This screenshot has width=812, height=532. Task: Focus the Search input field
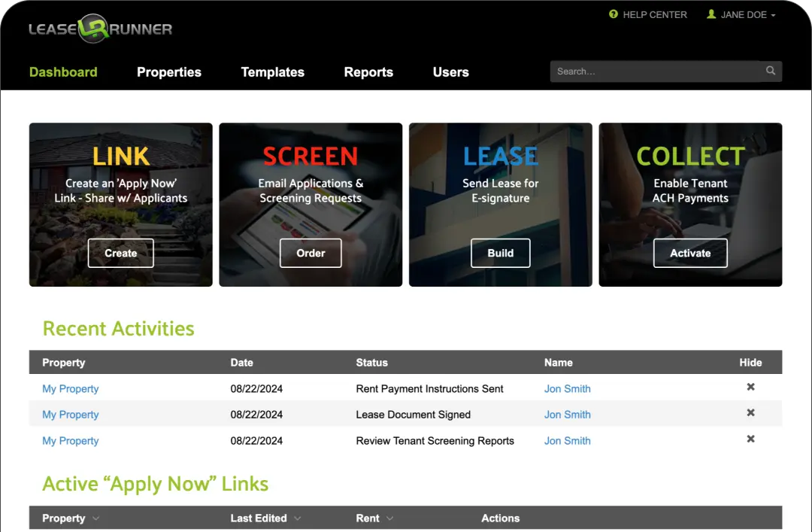[x=654, y=71]
